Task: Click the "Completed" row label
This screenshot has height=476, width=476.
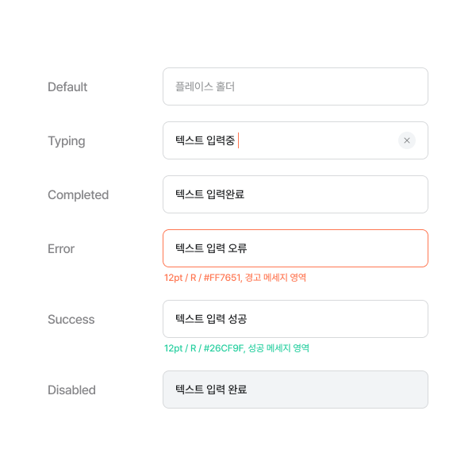Action: [78, 195]
